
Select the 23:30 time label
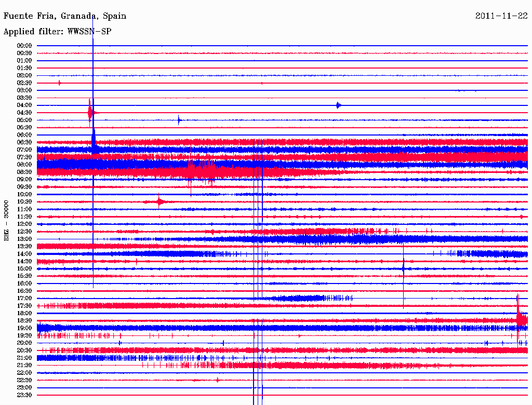pyautogui.click(x=24, y=395)
